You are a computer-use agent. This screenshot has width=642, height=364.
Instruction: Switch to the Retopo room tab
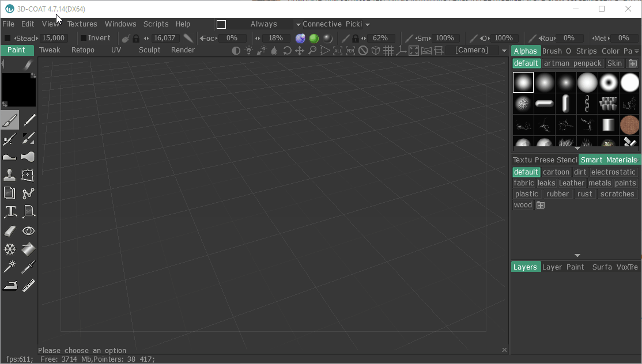[83, 50]
